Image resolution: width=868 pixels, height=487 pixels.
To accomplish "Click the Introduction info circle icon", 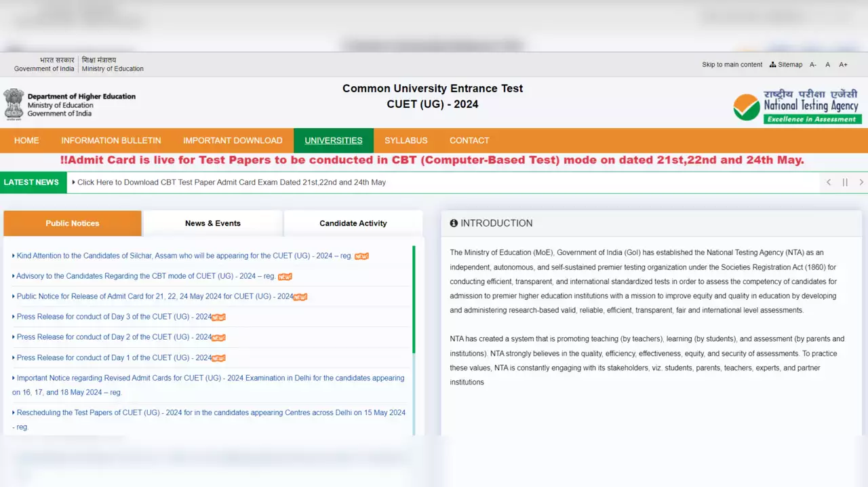I will tap(454, 223).
